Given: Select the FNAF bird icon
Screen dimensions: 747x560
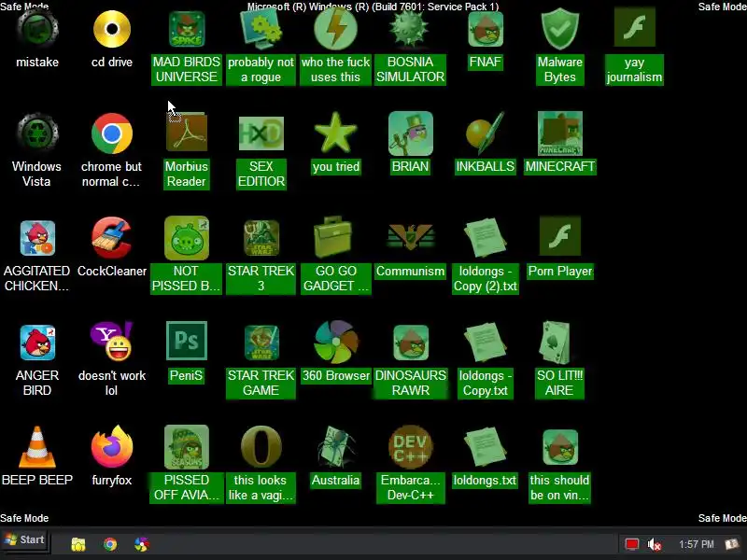Looking at the screenshot, I should (485, 30).
